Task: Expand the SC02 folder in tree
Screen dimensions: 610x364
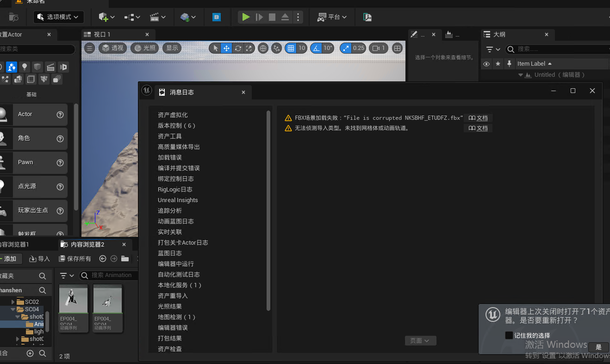Action: [13, 302]
